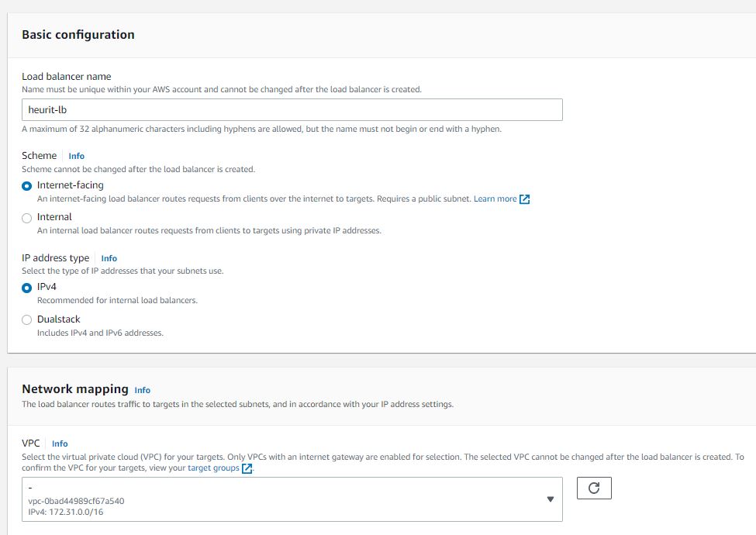756x535 pixels.
Task: Open the target groups link
Action: [x=213, y=468]
